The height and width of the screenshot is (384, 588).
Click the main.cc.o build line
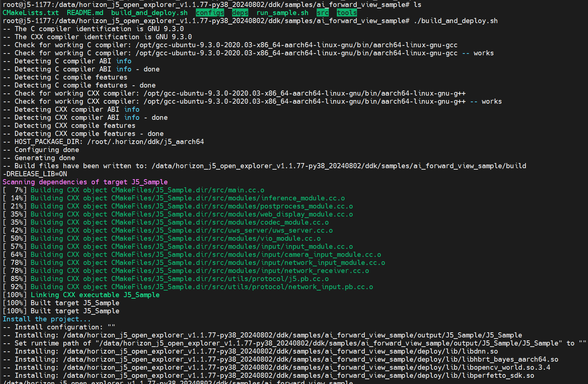point(147,190)
